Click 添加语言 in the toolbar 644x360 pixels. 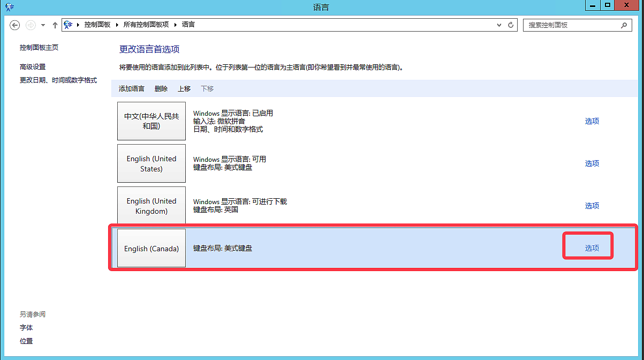tap(131, 89)
